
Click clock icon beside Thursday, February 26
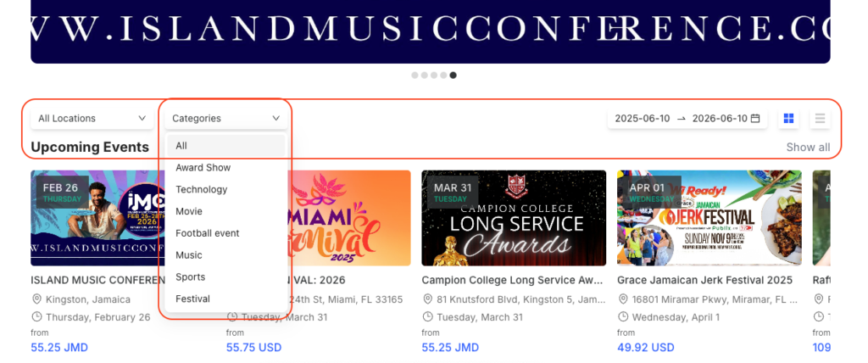pyautogui.click(x=36, y=317)
